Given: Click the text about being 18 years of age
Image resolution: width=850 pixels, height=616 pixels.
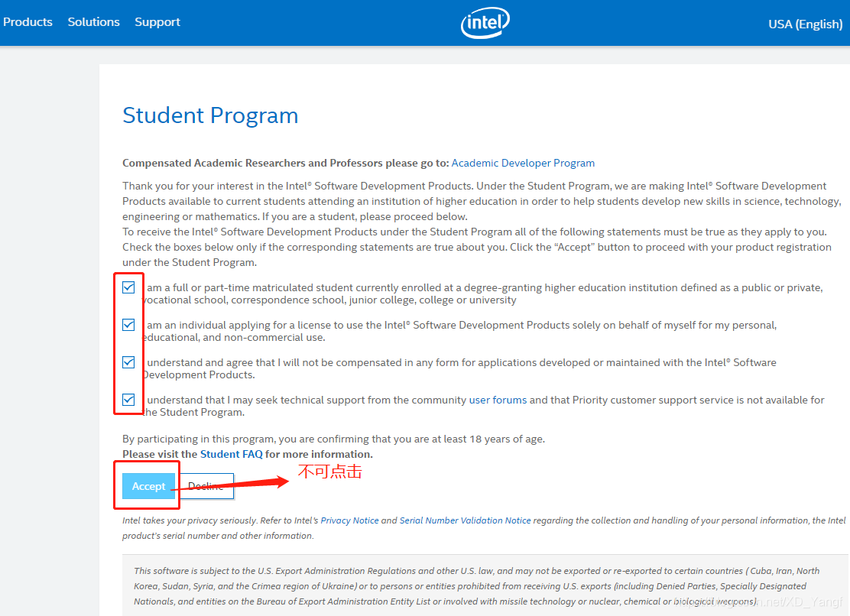Looking at the screenshot, I should [x=333, y=439].
